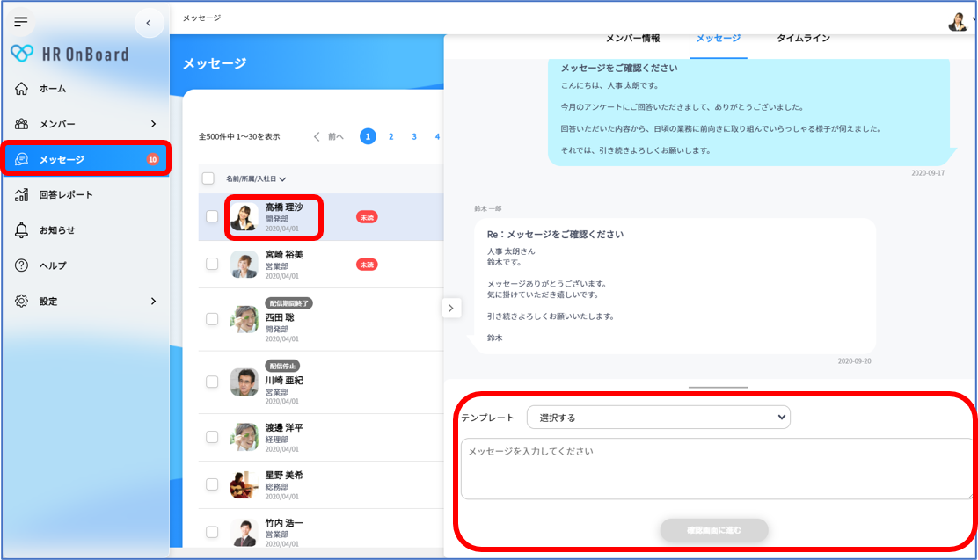
Task: Click the Re：メッセージをご確認ください reply bubble
Action: (675, 287)
